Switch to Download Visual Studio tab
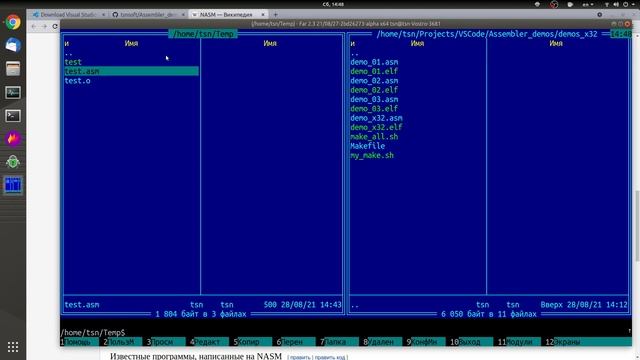 (x=69, y=14)
